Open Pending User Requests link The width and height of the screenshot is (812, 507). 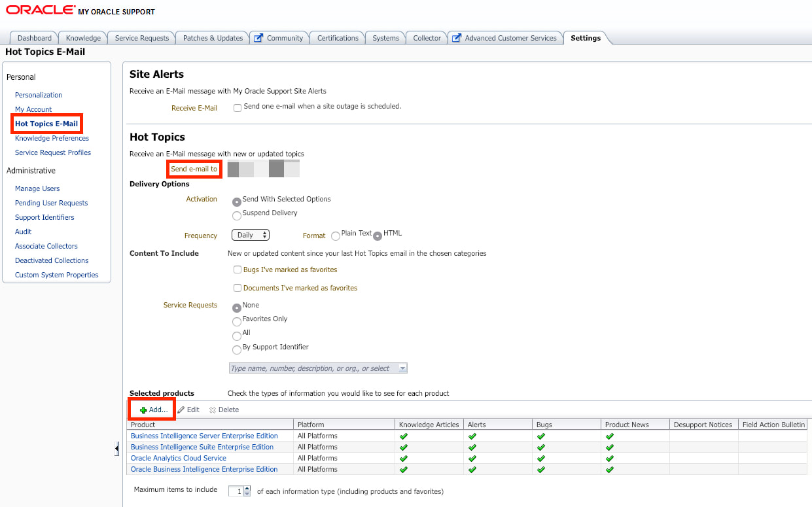[51, 203]
